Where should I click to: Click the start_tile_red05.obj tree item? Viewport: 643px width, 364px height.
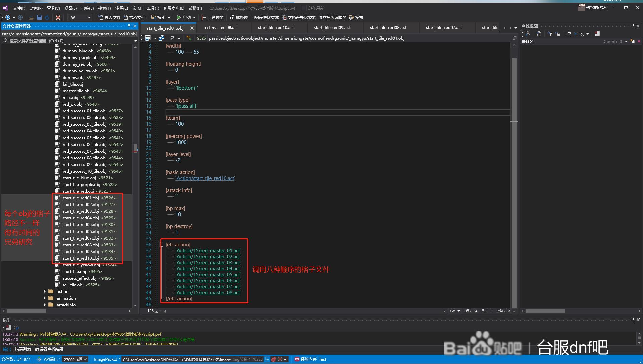87,224
